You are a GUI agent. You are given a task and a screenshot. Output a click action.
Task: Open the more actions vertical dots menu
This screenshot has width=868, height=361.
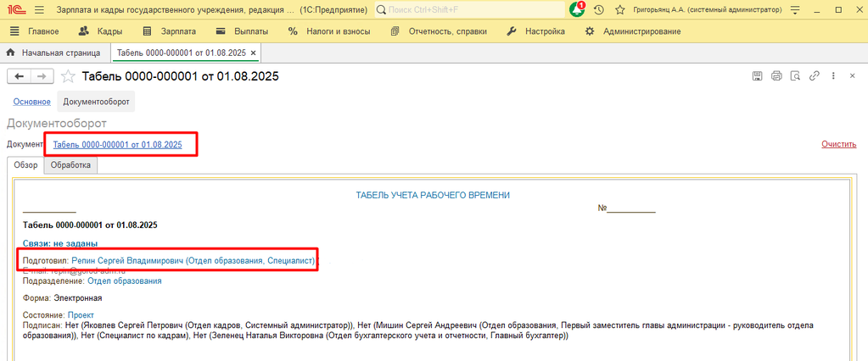click(833, 76)
